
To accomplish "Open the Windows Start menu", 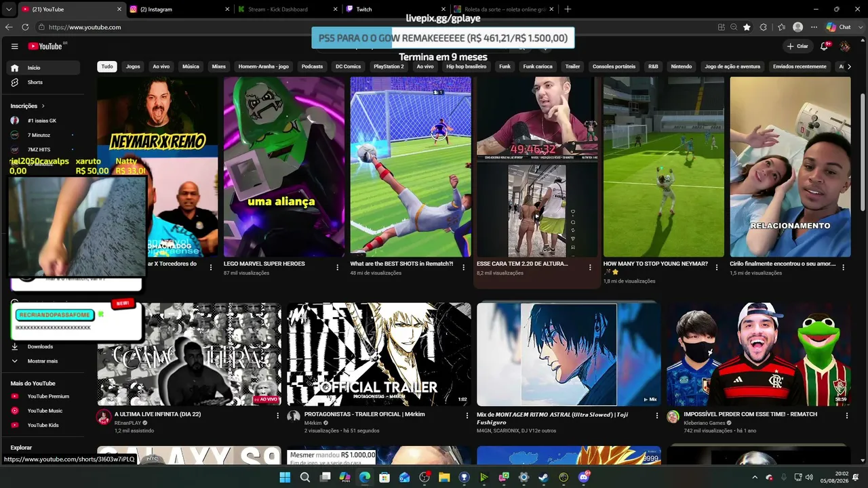I will tap(285, 477).
